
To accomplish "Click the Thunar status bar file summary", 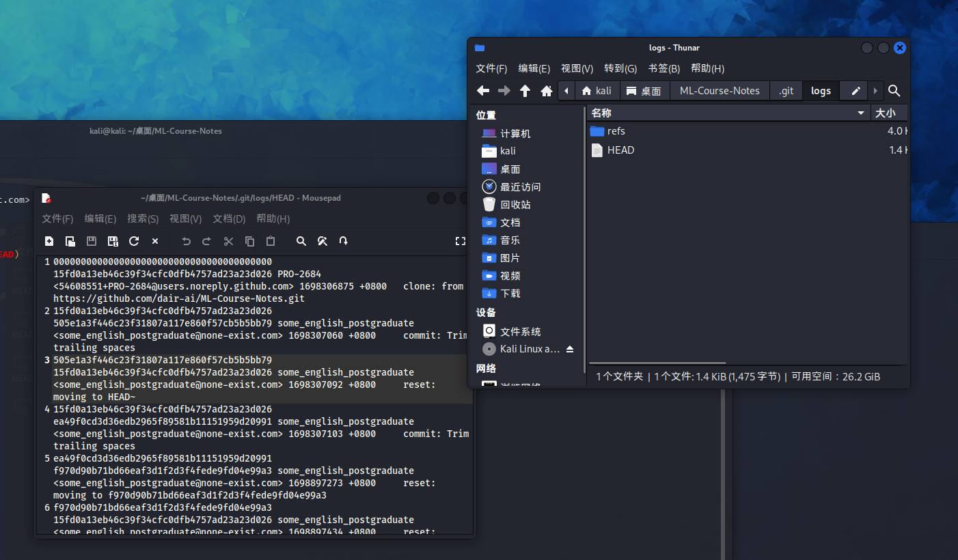I will 738,376.
